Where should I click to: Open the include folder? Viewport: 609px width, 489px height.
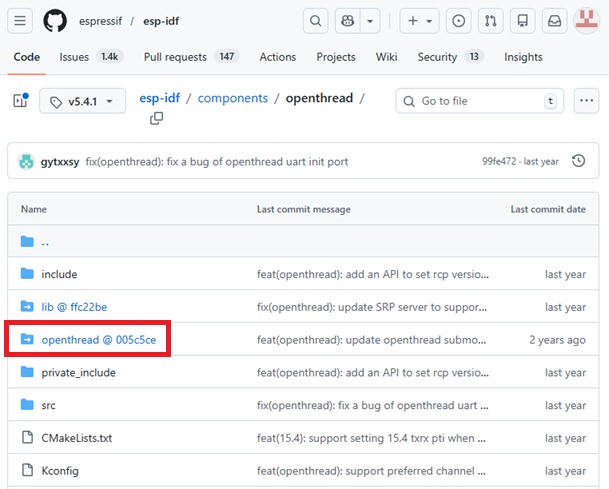[x=59, y=274]
